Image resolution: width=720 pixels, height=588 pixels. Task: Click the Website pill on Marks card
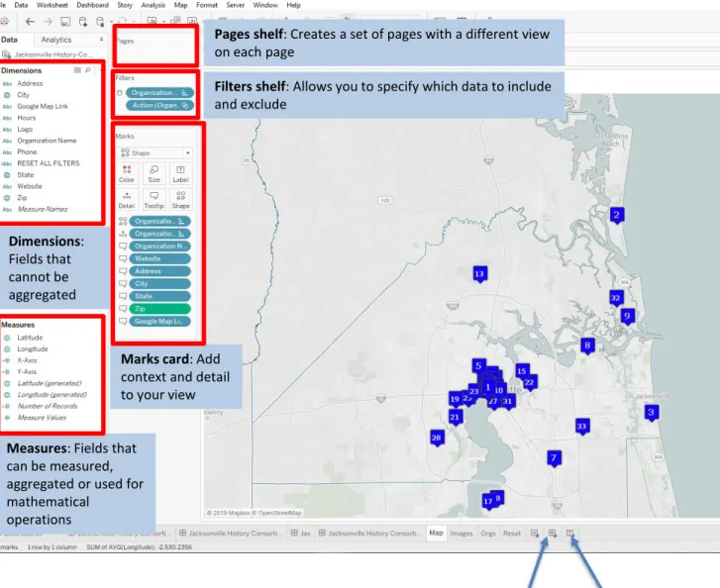(159, 259)
